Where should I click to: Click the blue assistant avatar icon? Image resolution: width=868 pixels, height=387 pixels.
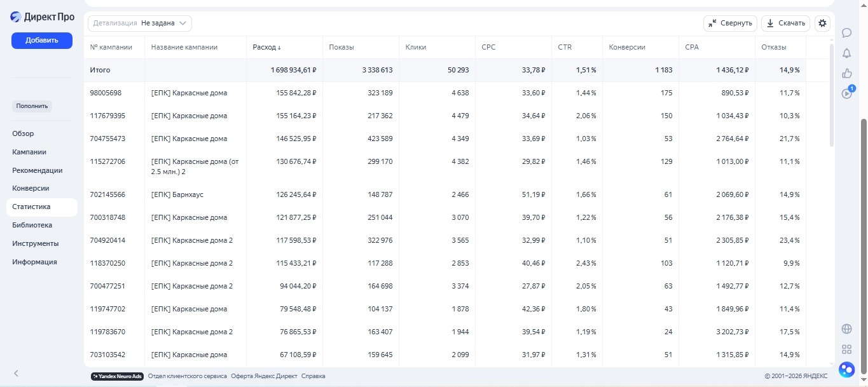[846, 369]
